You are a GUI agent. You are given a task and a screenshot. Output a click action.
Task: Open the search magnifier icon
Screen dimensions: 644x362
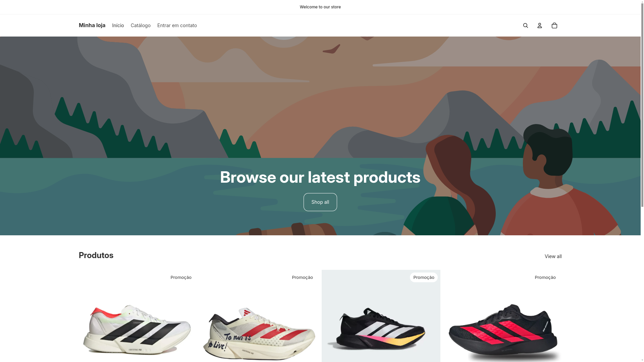[526, 25]
